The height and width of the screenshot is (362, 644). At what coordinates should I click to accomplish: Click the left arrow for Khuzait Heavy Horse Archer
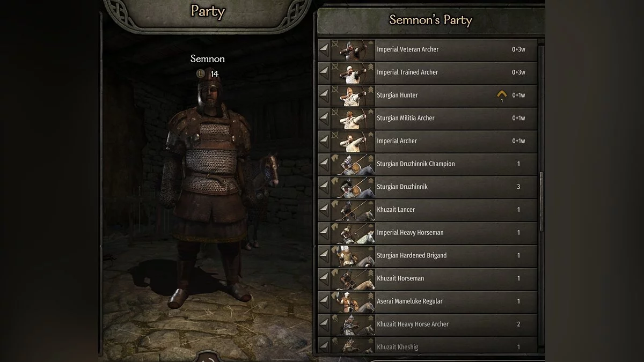324,324
